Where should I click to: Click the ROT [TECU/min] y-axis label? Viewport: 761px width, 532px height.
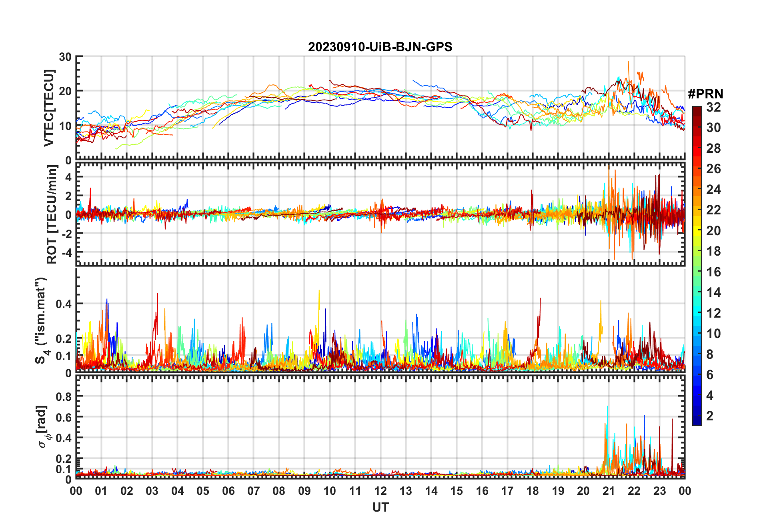coord(52,214)
